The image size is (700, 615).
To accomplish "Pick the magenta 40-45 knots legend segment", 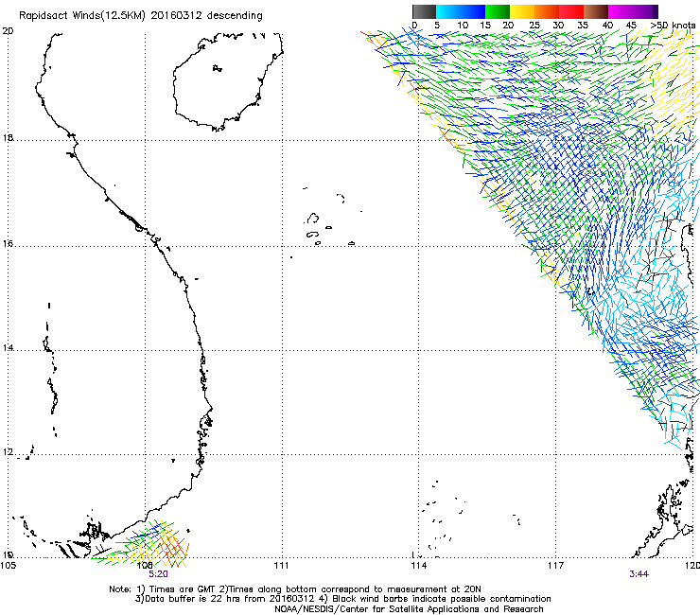I will [621, 11].
